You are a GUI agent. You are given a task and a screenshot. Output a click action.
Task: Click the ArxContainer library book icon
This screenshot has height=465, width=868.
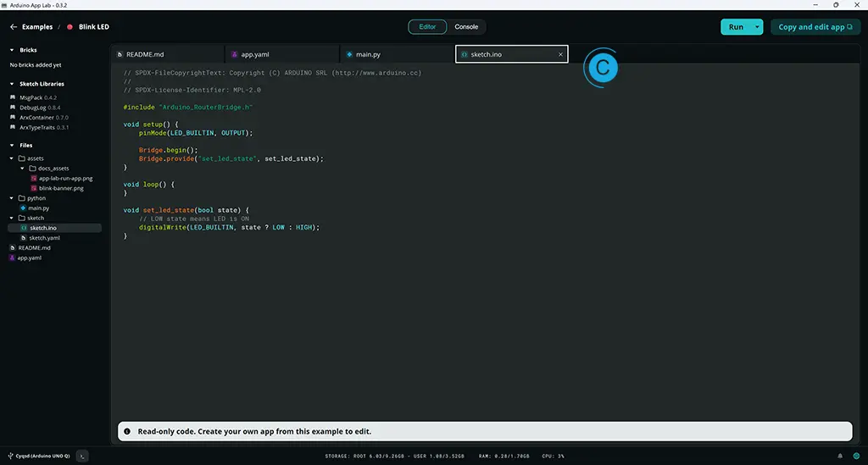tap(13, 117)
